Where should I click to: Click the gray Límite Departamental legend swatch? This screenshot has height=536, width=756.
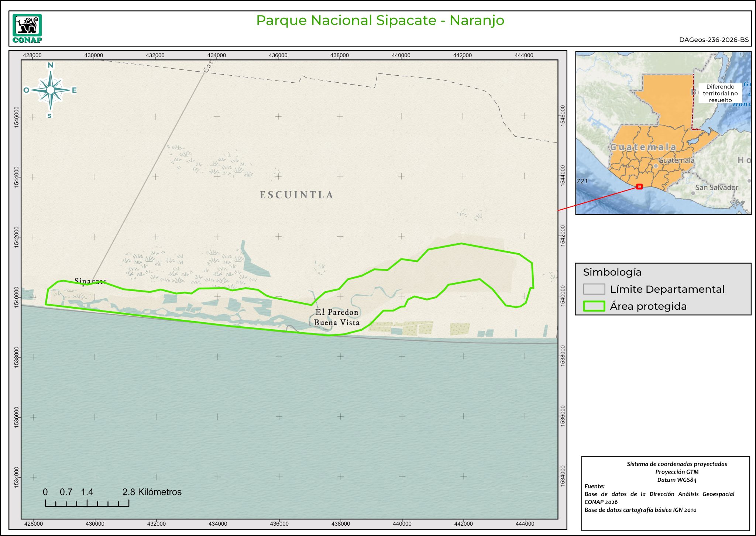[x=594, y=289]
